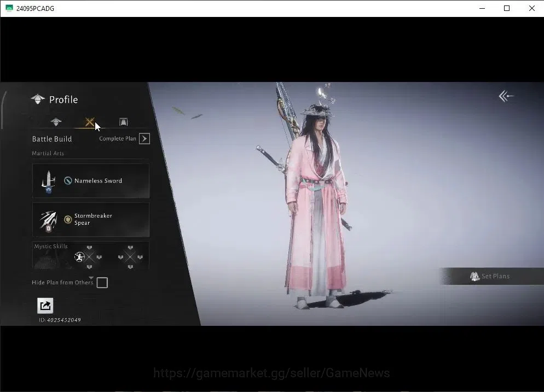
Task: Switch to the crossed-swords Battle Build tab
Action: 90,122
